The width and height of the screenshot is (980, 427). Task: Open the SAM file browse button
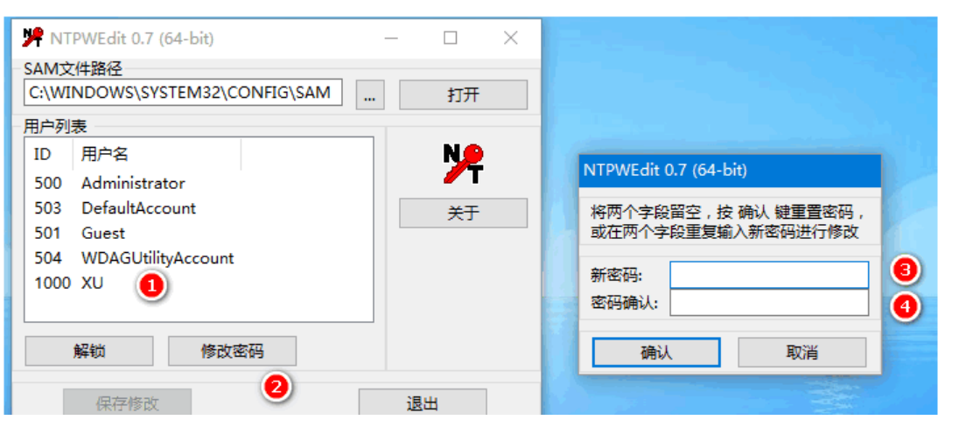point(369,95)
